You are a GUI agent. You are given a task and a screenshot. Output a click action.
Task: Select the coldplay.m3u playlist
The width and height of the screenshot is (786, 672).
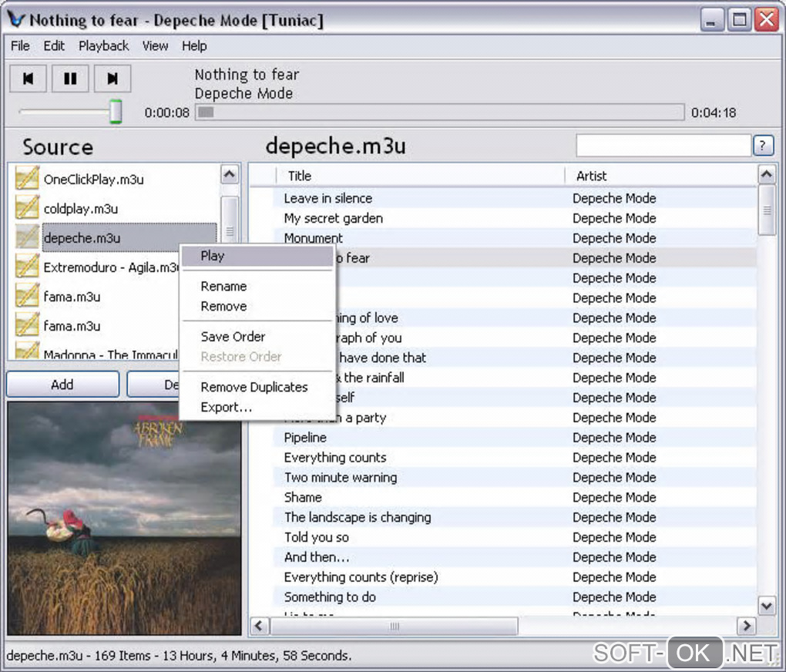[81, 209]
